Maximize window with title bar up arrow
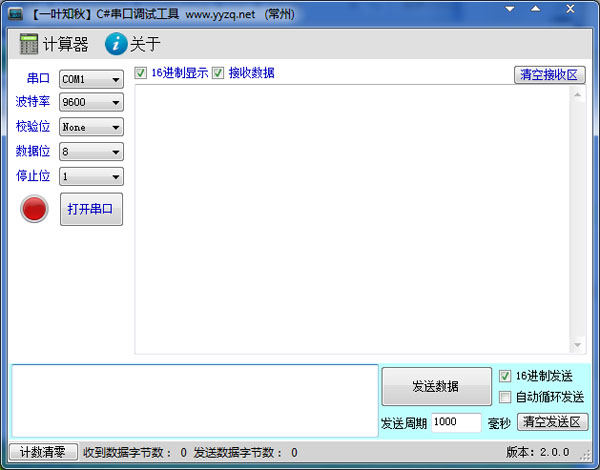This screenshot has height=470, width=600. tap(536, 9)
